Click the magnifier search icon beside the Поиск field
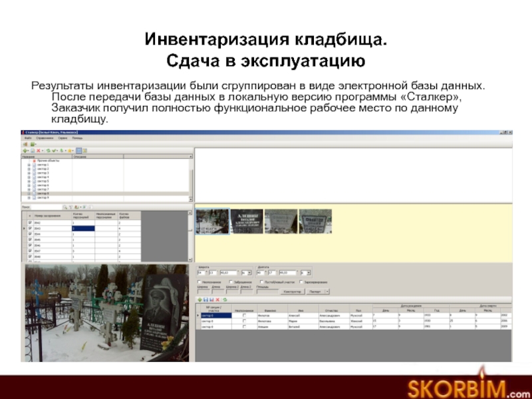Viewport: 532px width, 399px height. (65, 207)
